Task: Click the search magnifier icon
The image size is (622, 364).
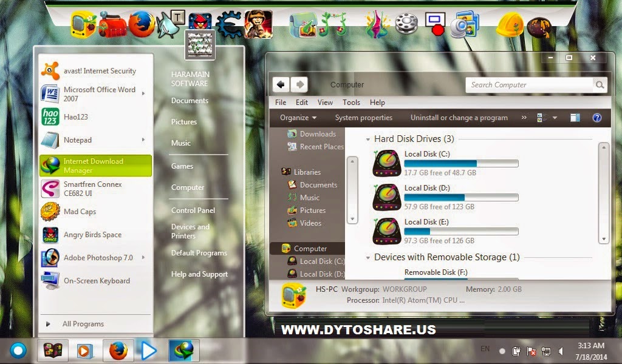Action: pyautogui.click(x=600, y=85)
